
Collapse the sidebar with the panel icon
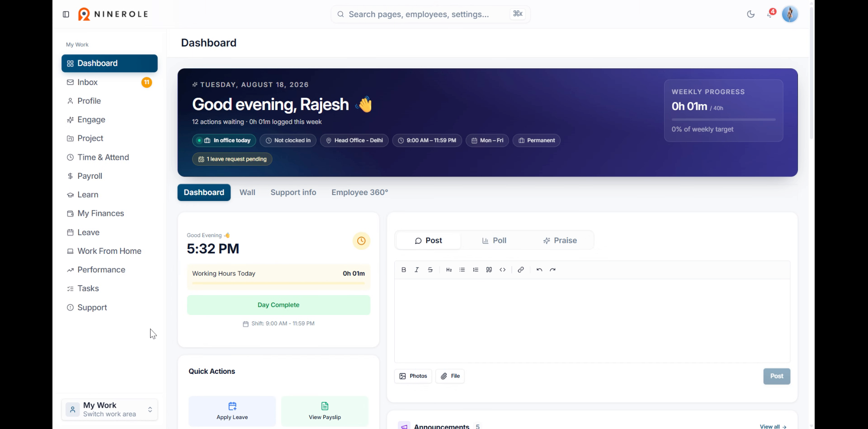(x=66, y=14)
